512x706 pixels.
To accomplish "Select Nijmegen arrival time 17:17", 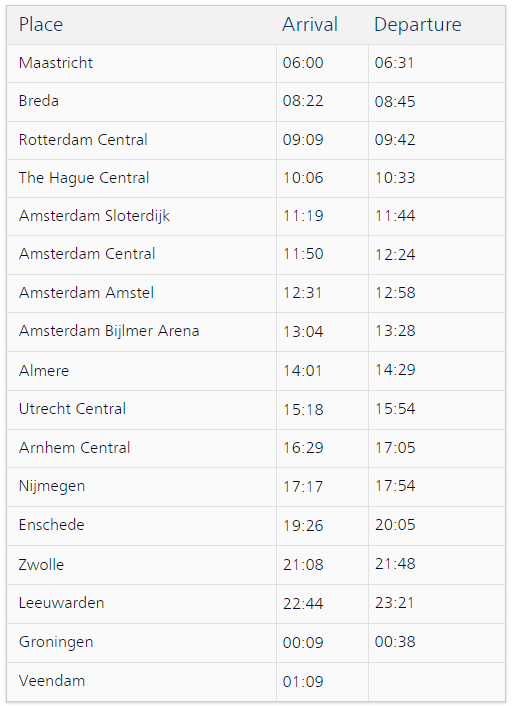I will [303, 487].
